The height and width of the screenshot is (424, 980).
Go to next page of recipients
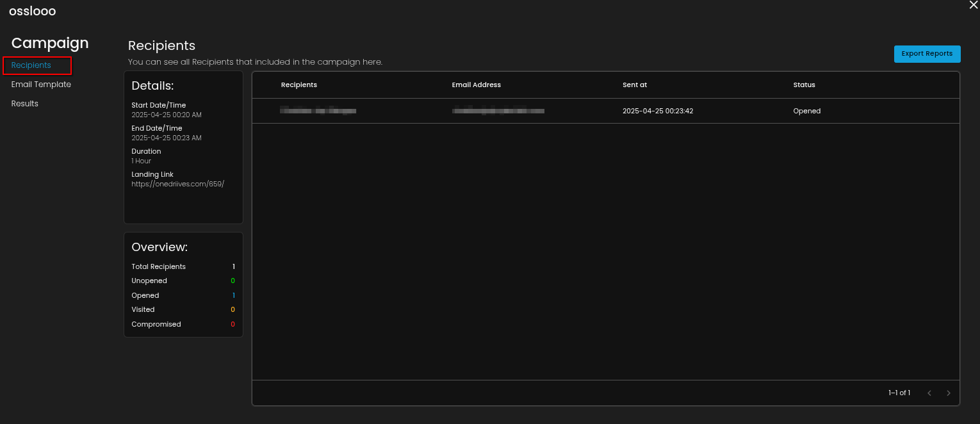(949, 393)
